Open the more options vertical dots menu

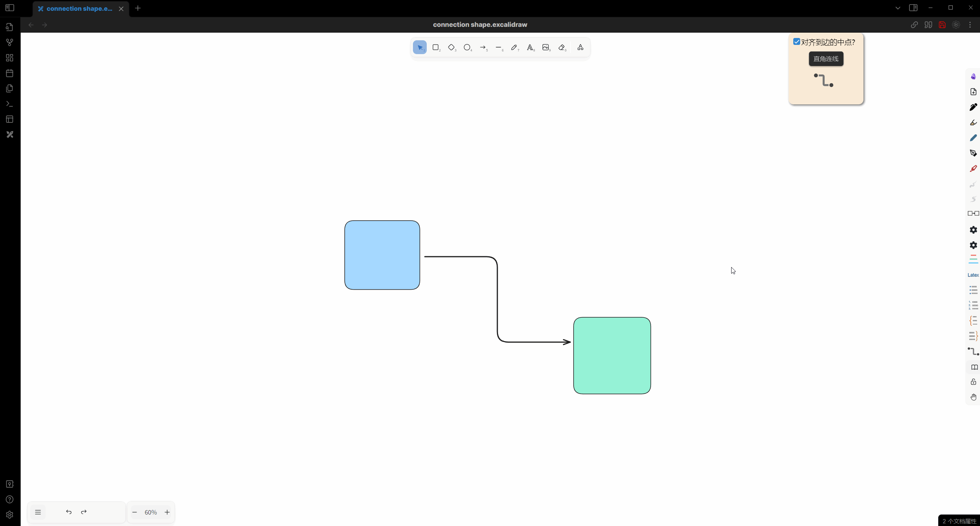(970, 25)
